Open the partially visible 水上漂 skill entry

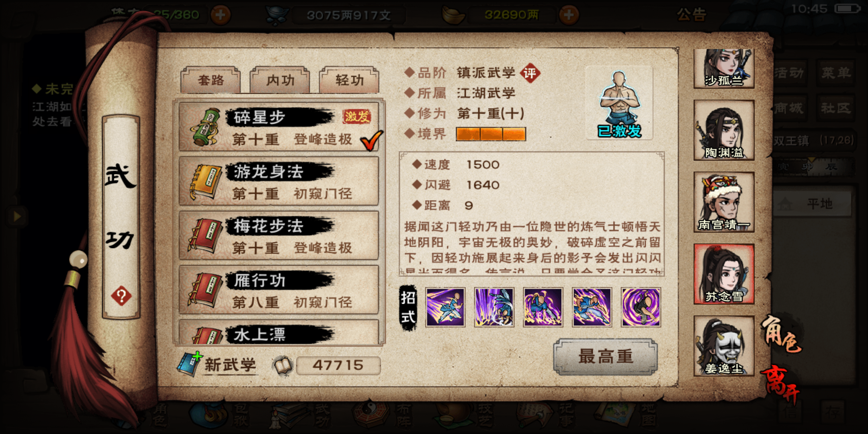[x=278, y=332]
